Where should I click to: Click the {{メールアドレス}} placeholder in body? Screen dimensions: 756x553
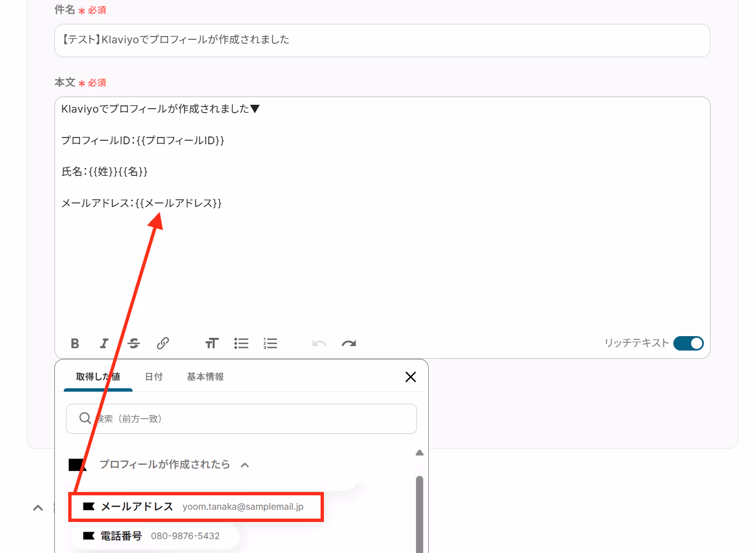(178, 203)
